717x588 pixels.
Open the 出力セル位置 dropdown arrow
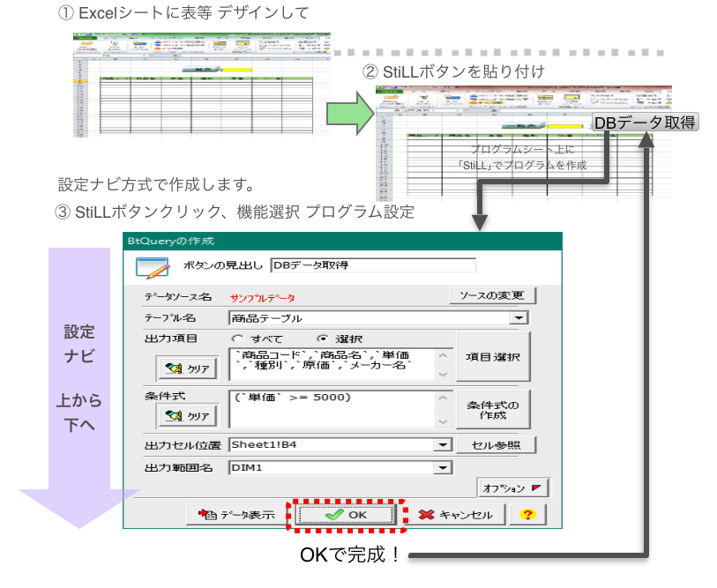pos(443,444)
